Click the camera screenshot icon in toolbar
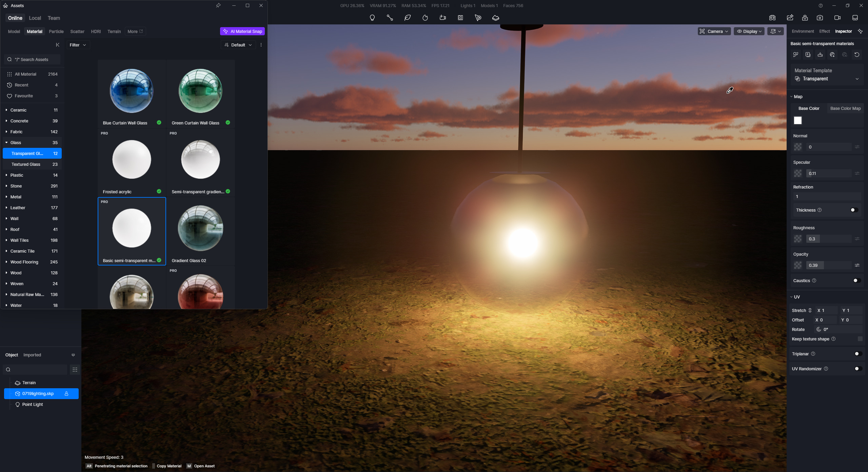868x472 pixels. click(x=820, y=18)
